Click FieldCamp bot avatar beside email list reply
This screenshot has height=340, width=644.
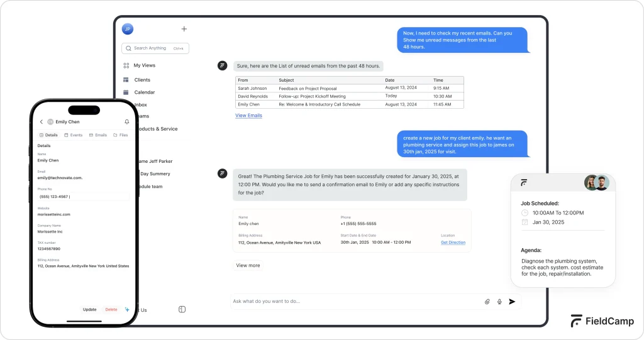click(x=222, y=65)
